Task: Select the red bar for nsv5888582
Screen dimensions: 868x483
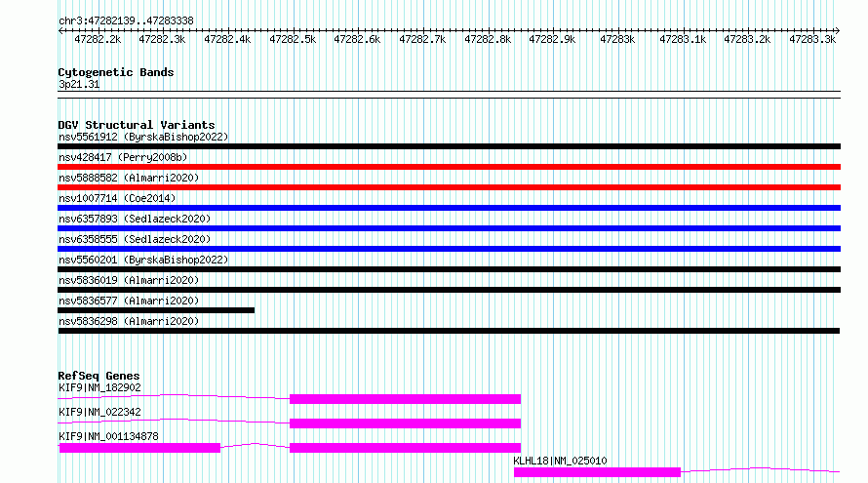Action: 449,187
